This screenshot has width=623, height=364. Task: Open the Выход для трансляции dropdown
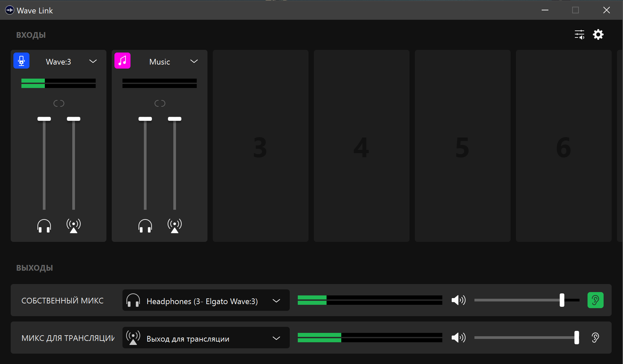(206, 338)
